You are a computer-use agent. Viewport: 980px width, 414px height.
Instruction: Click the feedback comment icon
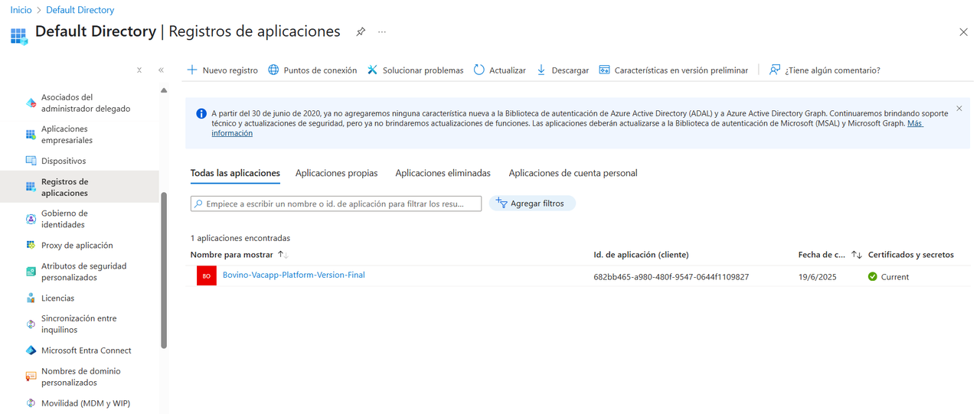point(775,70)
